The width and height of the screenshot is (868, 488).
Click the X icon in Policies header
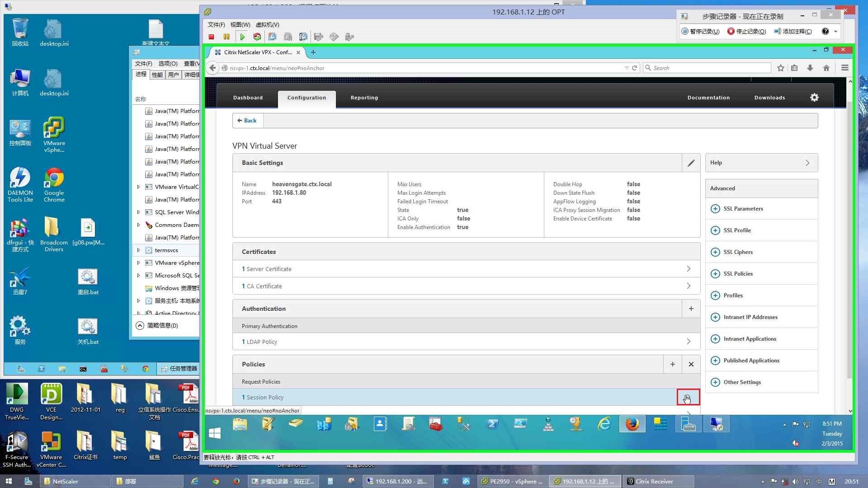pos(691,365)
